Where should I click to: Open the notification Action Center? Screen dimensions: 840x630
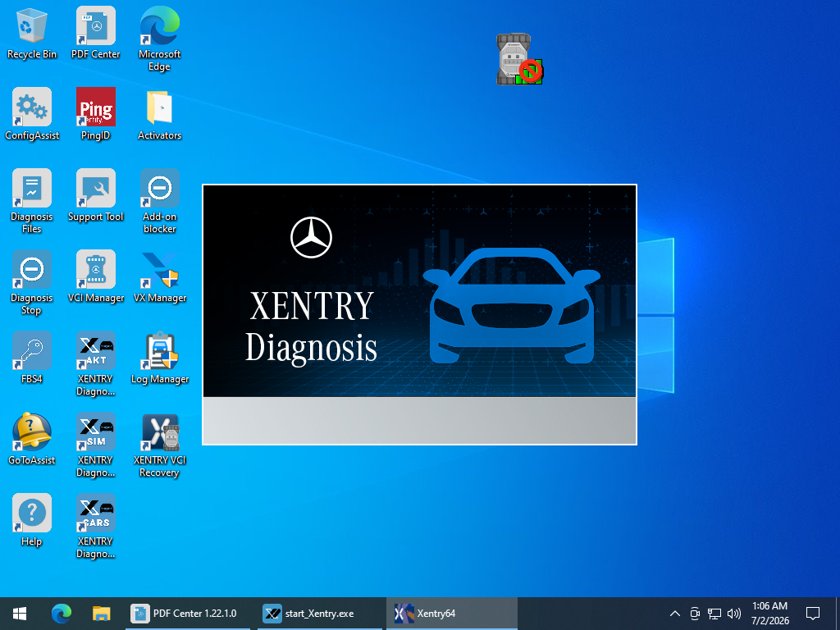(x=813, y=614)
